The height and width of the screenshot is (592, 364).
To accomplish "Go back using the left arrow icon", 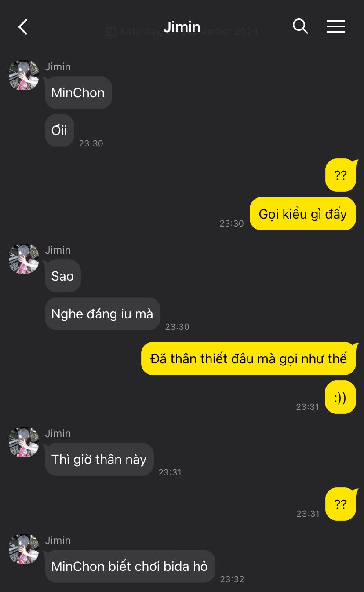I will click(x=23, y=27).
